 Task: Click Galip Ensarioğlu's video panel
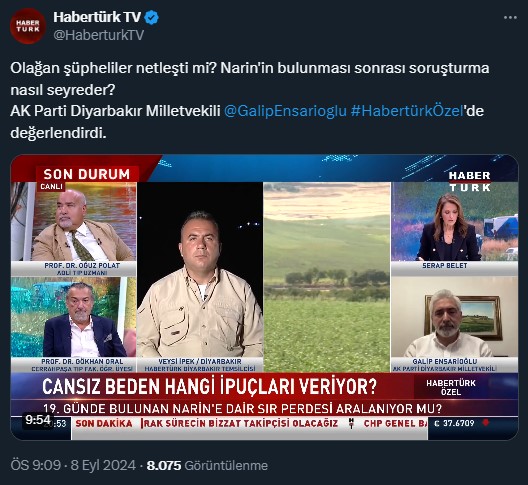tap(454, 324)
